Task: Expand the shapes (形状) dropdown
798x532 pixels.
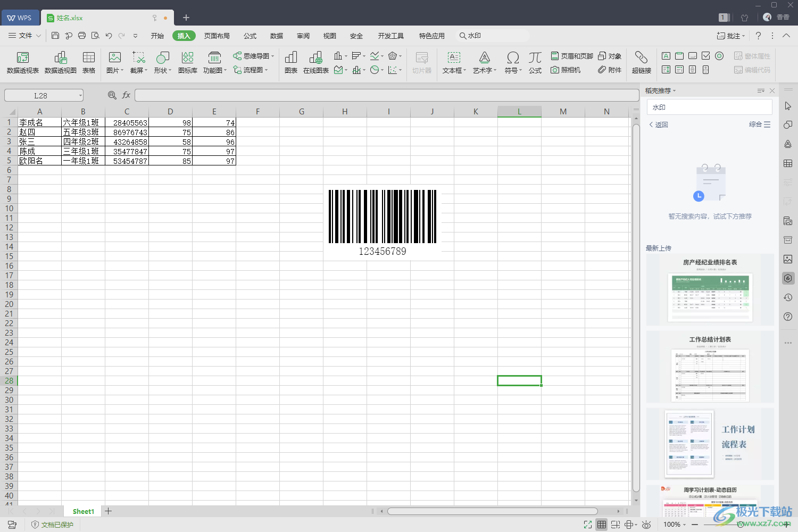Action: point(162,62)
